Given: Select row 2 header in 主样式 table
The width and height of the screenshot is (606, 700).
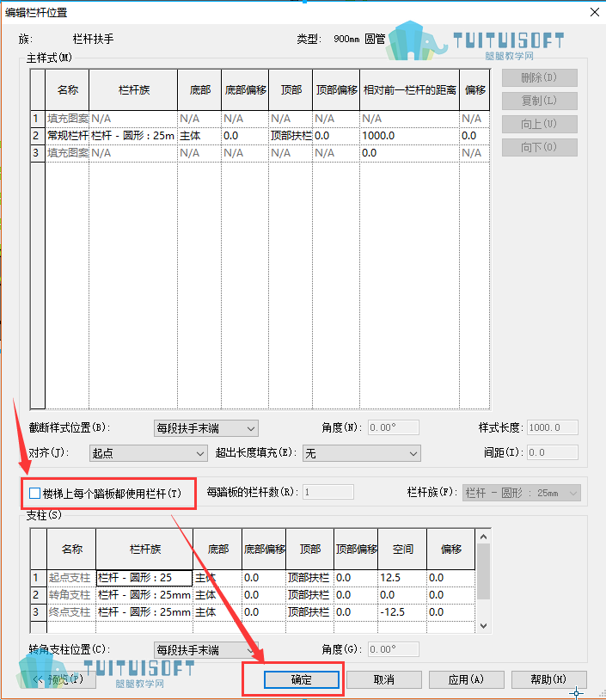Looking at the screenshot, I should pos(38,136).
